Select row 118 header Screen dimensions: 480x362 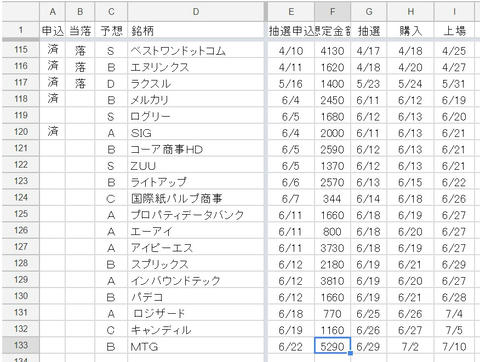[21, 99]
